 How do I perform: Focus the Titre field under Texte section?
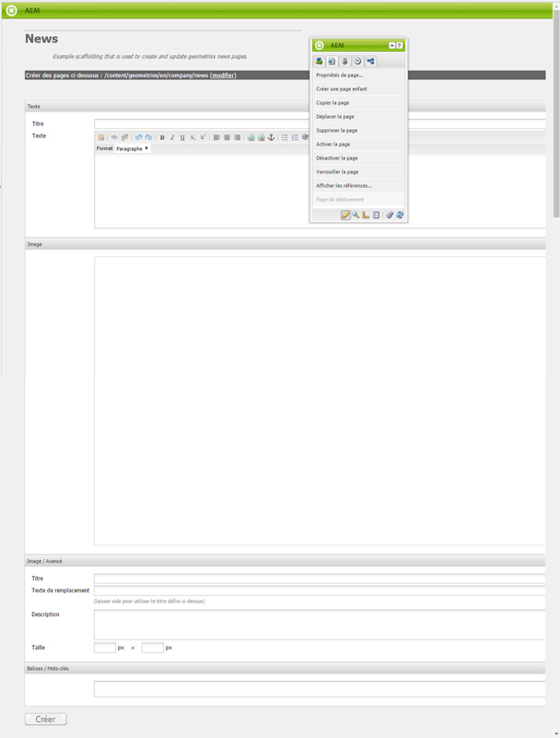pos(320,124)
